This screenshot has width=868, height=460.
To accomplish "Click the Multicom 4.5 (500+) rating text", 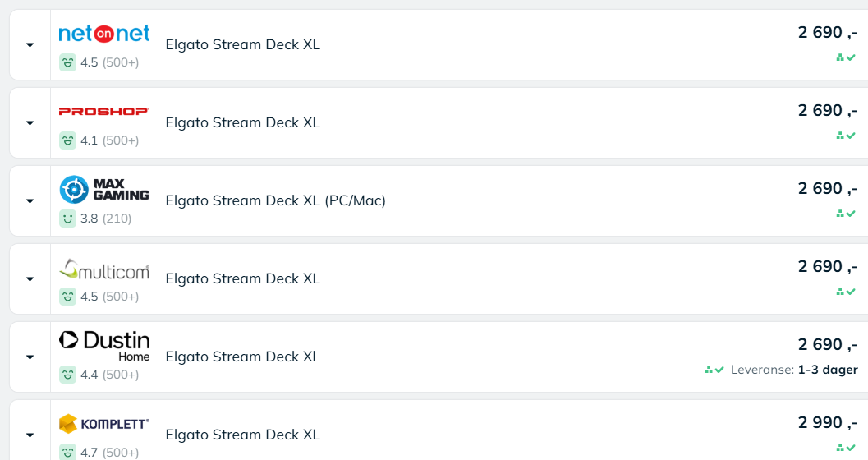I will pos(109,297).
